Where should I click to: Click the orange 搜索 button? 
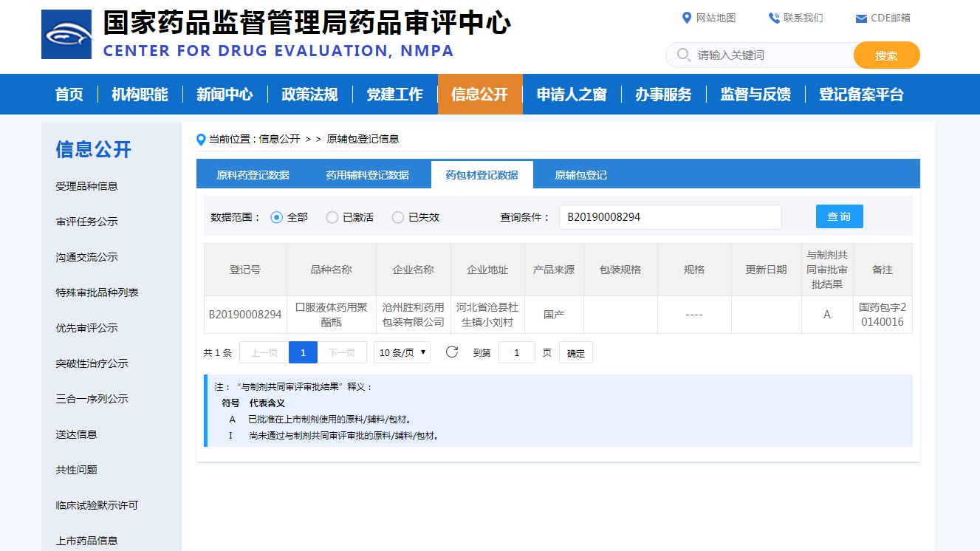coord(887,55)
